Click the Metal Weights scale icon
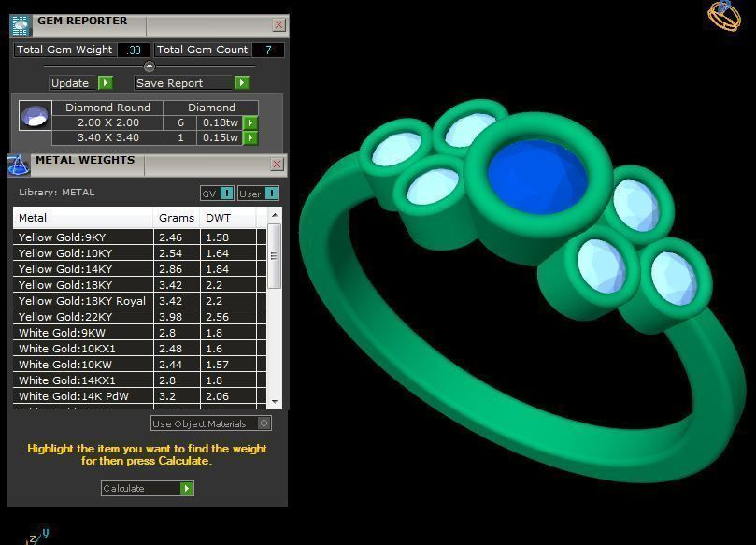Viewport: 756px width, 545px height. coord(19,165)
